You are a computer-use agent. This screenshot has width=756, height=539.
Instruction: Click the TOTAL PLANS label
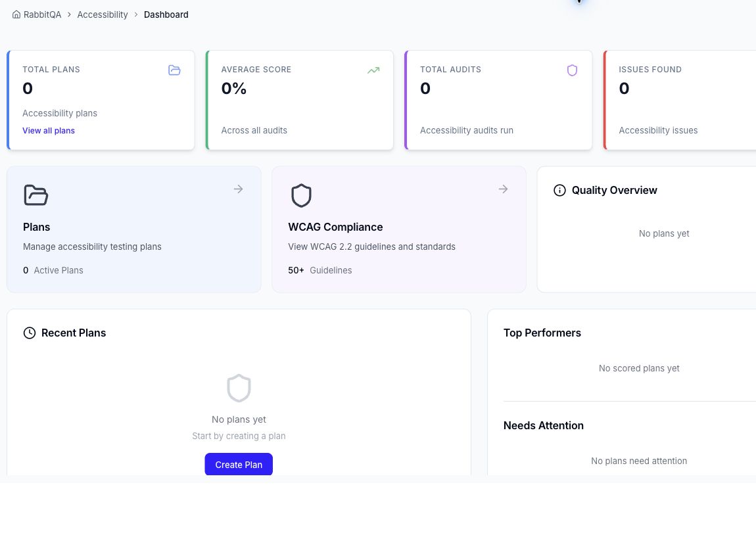tap(51, 70)
